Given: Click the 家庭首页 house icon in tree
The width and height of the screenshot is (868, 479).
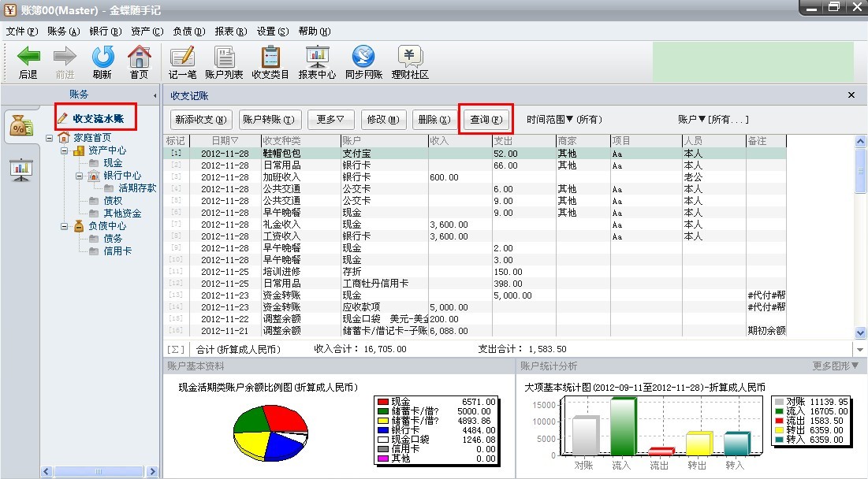Looking at the screenshot, I should [x=64, y=137].
